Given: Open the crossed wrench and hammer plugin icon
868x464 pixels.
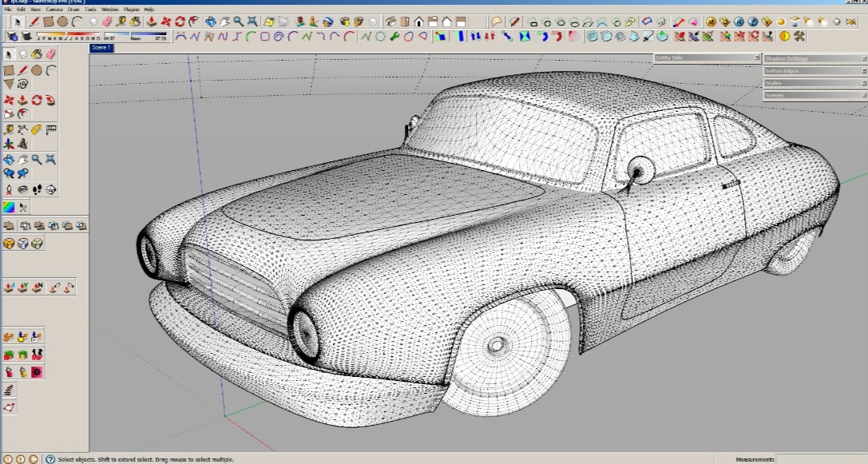Looking at the screenshot, I should pyautogui.click(x=799, y=36).
